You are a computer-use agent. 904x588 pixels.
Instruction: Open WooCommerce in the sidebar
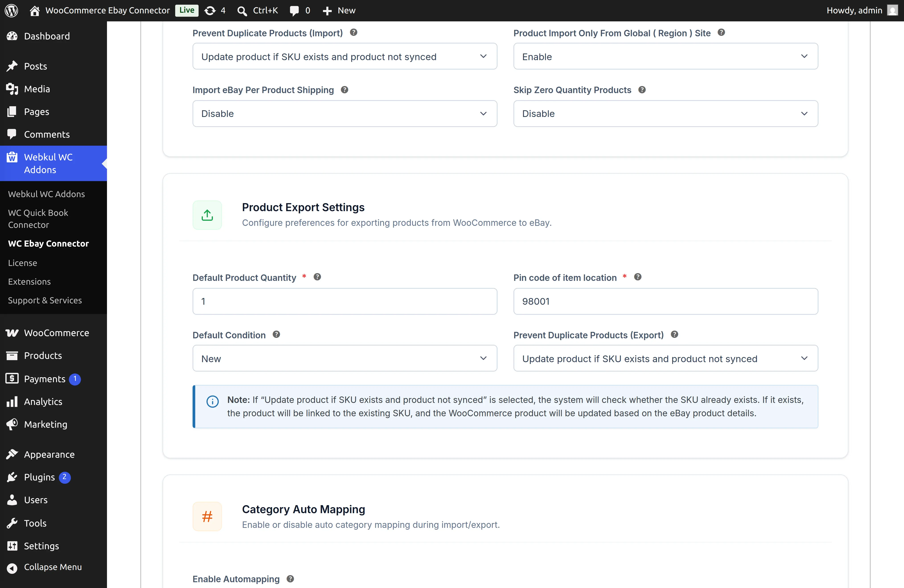point(53,333)
